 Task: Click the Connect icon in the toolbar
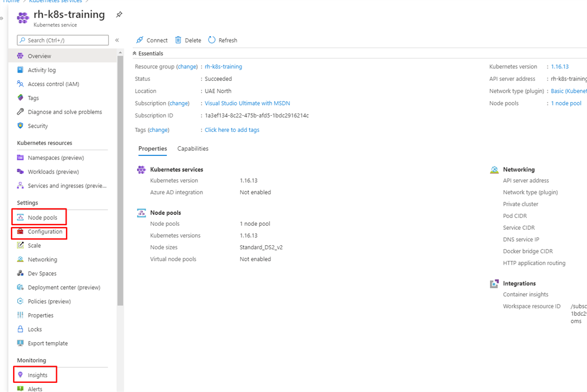click(139, 40)
